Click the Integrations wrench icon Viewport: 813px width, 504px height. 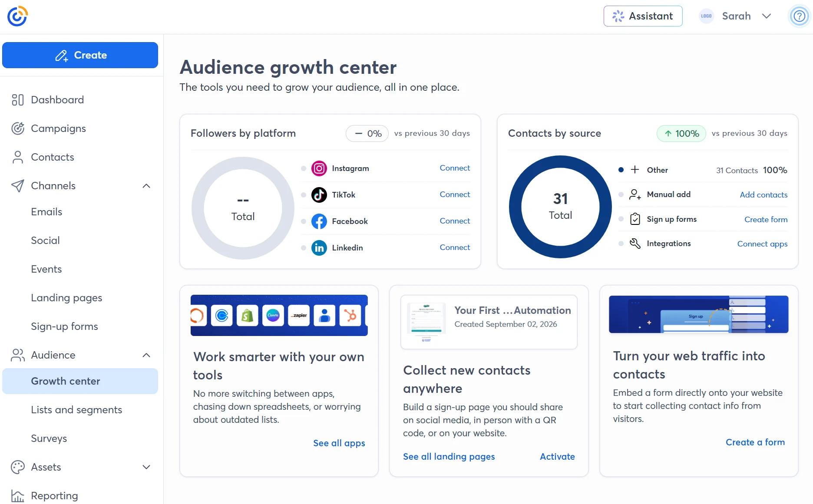click(635, 244)
